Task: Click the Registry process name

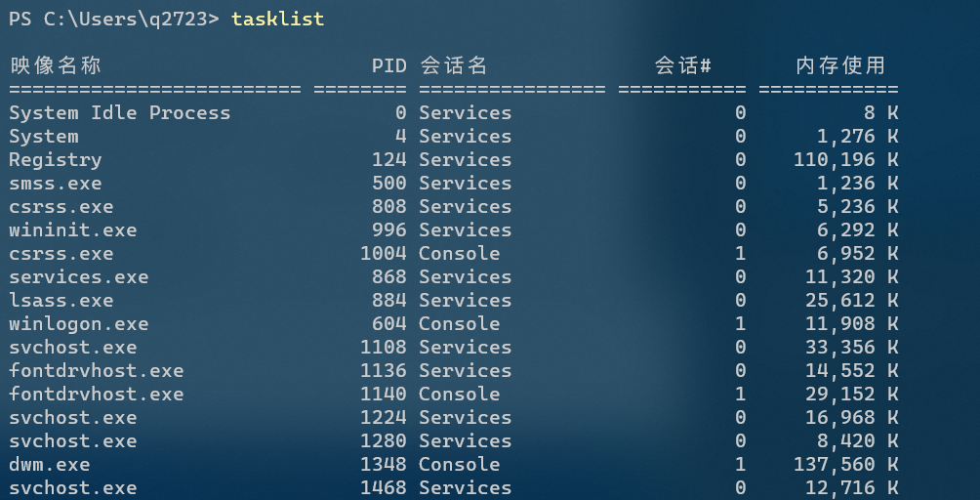Action: click(x=55, y=160)
